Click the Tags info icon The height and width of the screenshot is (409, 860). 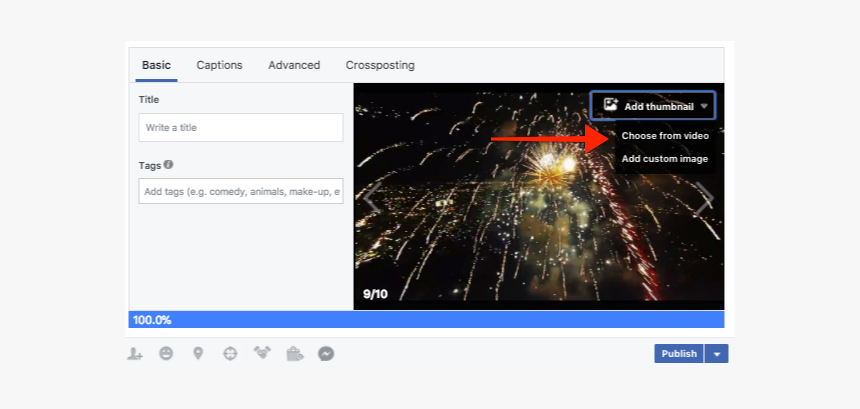(169, 164)
